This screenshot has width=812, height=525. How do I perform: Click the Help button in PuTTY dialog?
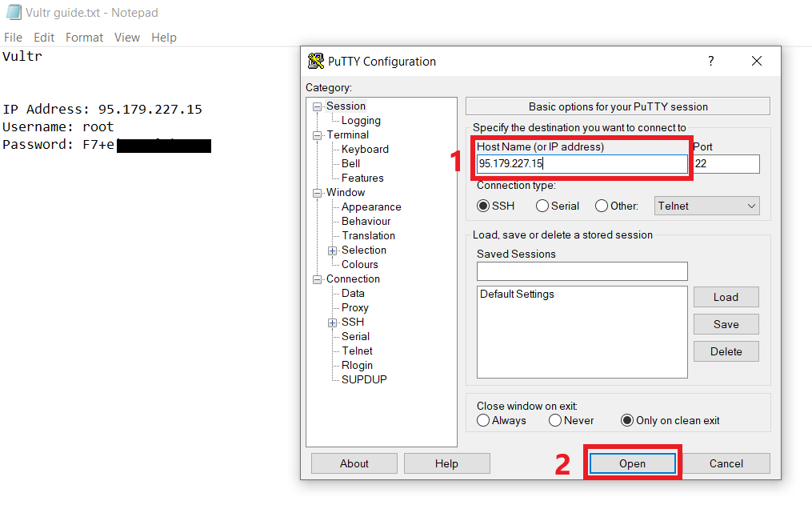446,463
